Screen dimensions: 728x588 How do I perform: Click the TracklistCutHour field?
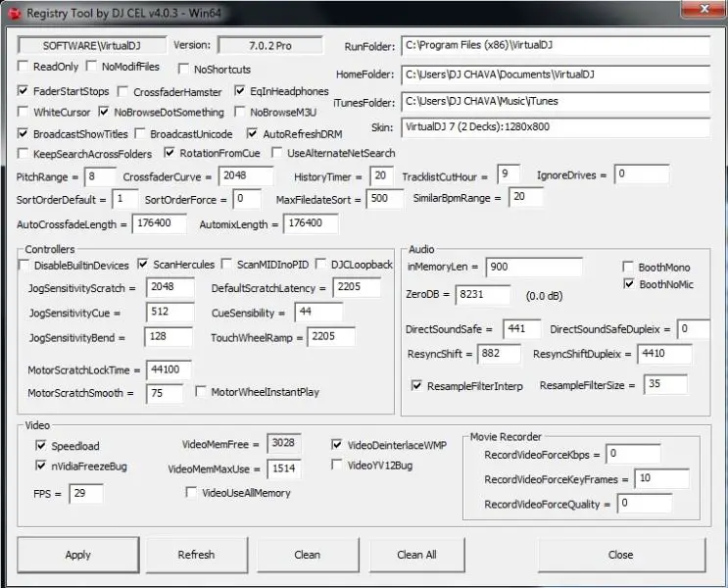click(509, 174)
